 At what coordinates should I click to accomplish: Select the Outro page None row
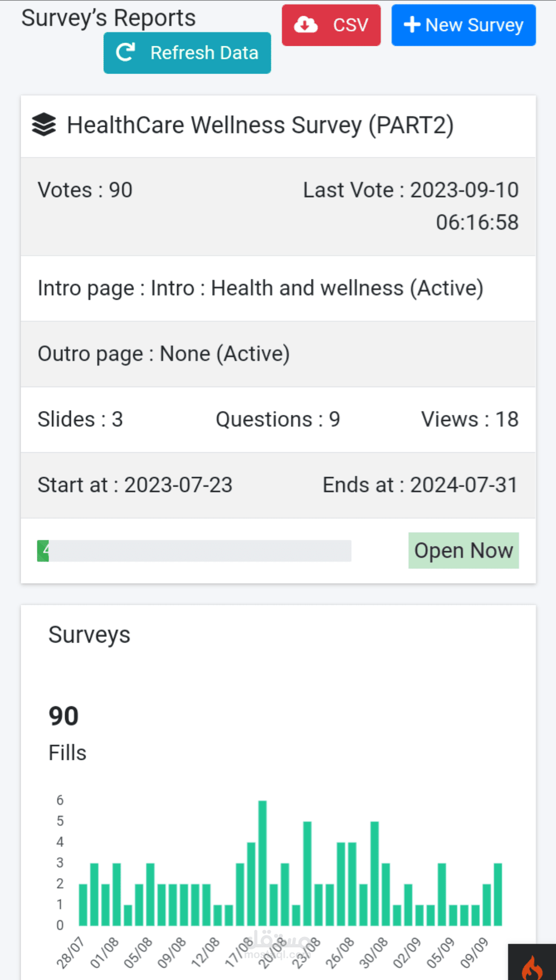pos(164,354)
